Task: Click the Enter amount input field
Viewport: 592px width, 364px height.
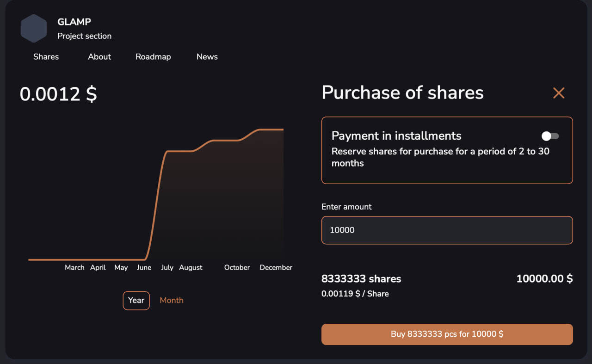Action: point(447,230)
